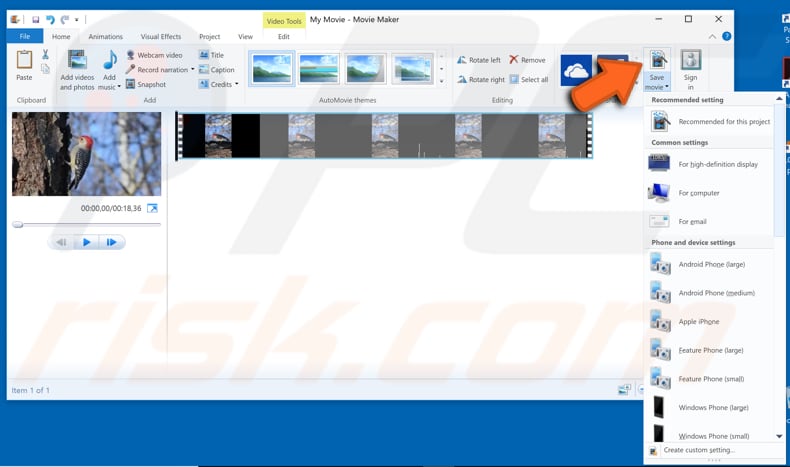Choose Android Phone (medium) setting
The height and width of the screenshot is (467, 790).
(710, 293)
